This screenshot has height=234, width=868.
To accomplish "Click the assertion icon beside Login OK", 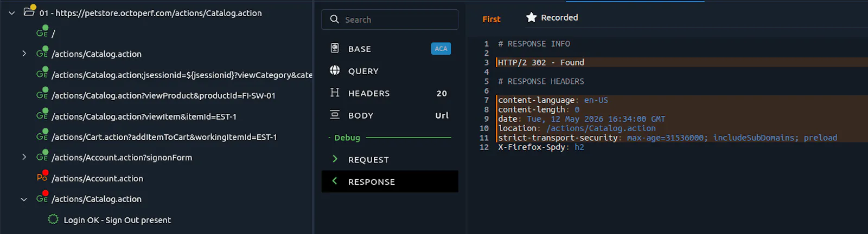I will point(53,219).
